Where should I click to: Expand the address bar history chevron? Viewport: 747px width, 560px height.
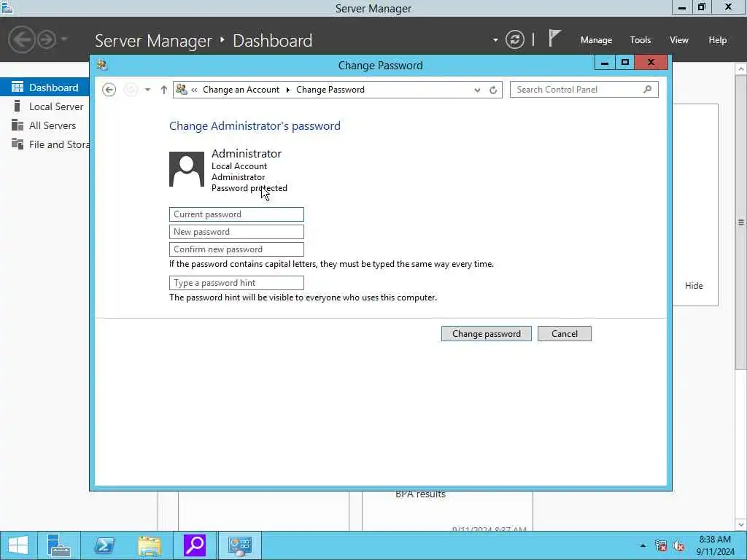click(477, 90)
